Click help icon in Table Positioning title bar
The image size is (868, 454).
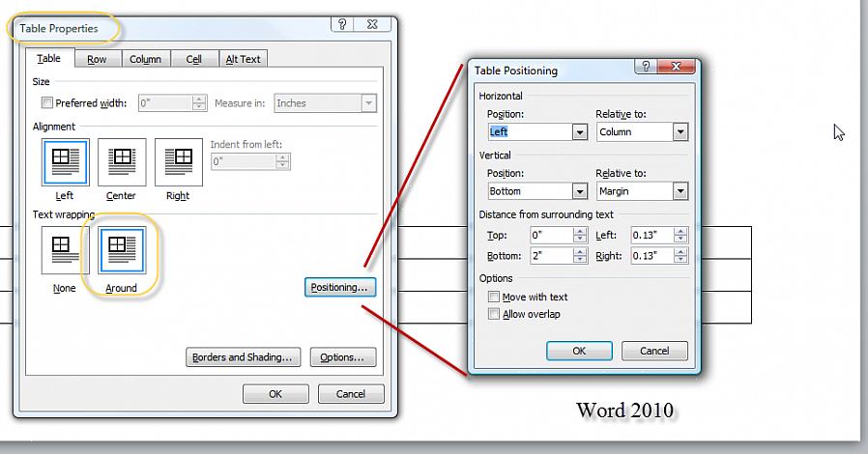(x=646, y=67)
